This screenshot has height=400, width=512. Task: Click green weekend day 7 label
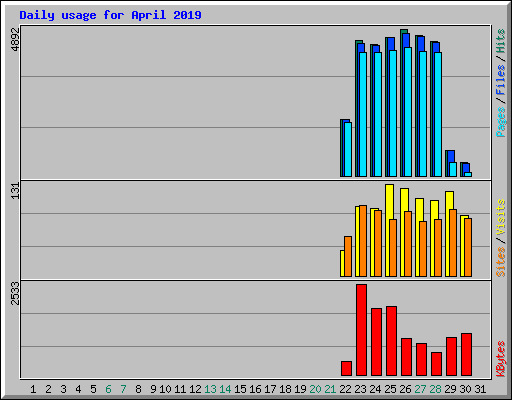tap(123, 389)
